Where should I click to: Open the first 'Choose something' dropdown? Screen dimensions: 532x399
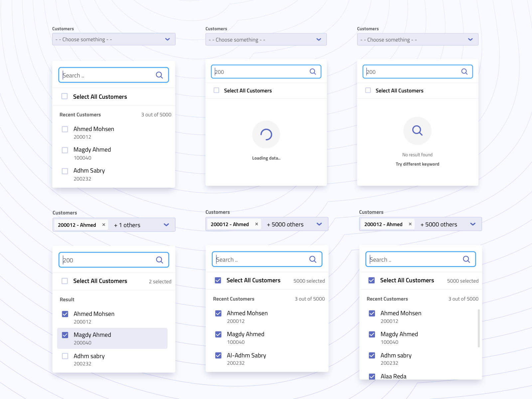[114, 39]
